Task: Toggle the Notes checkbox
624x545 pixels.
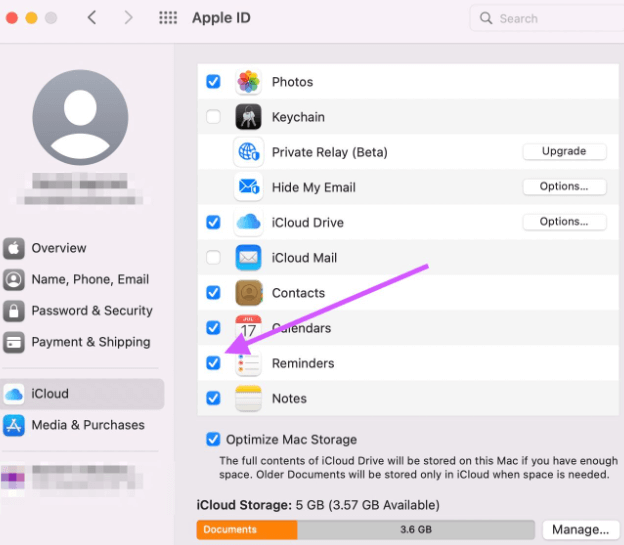Action: point(213,398)
